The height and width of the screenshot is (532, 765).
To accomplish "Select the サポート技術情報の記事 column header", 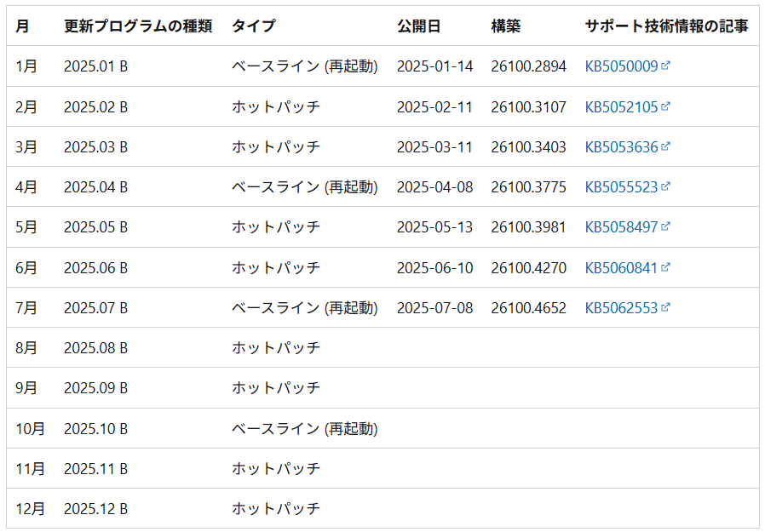I will tap(666, 26).
